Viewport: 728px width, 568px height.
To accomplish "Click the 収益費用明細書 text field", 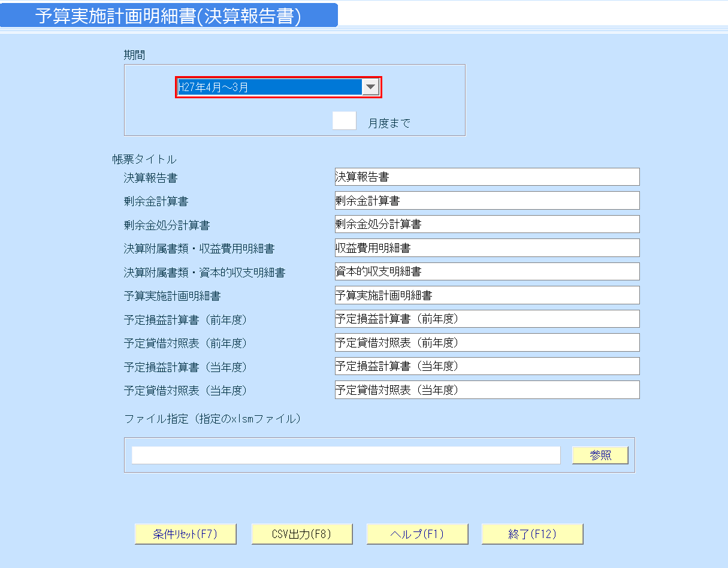I will (485, 247).
